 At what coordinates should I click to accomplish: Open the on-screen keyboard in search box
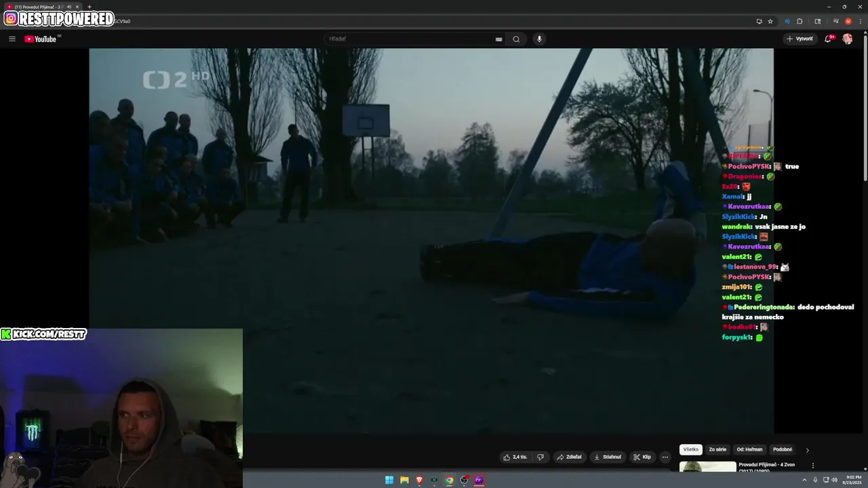(x=499, y=39)
